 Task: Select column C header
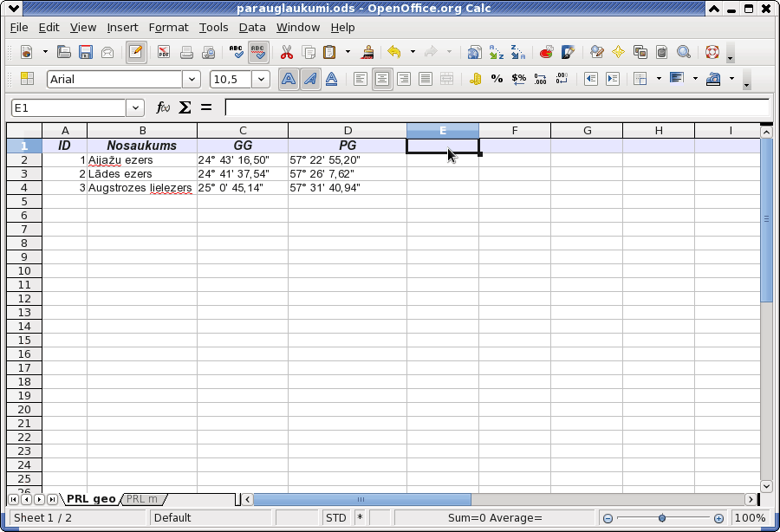(x=243, y=131)
